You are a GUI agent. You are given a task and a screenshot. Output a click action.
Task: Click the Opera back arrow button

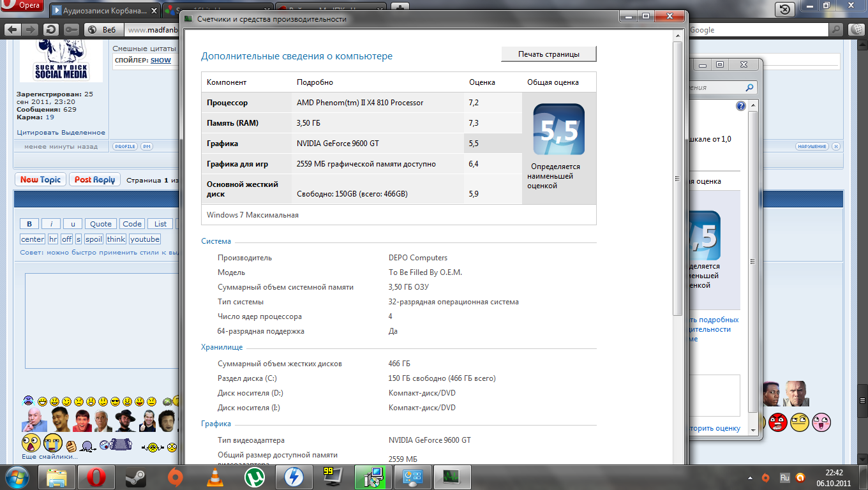pos(12,30)
